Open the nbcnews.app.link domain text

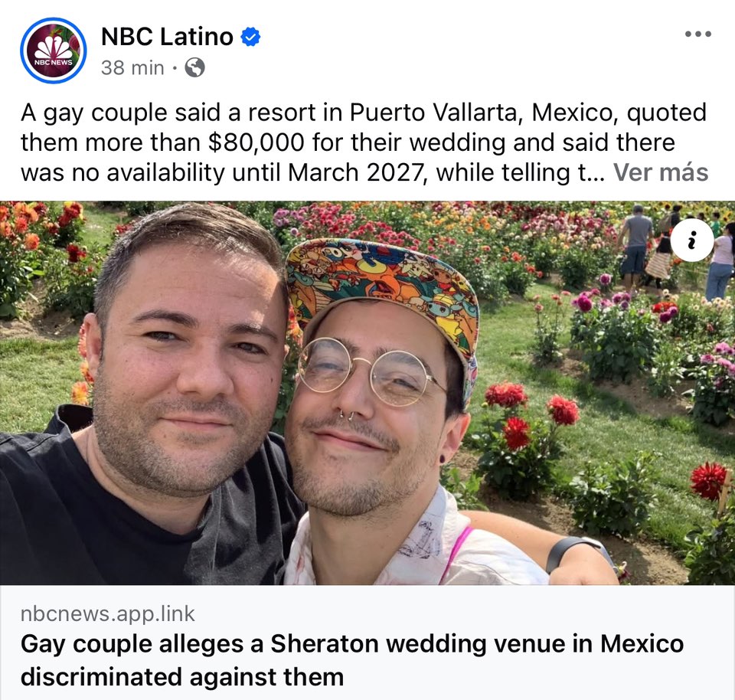[x=107, y=613]
